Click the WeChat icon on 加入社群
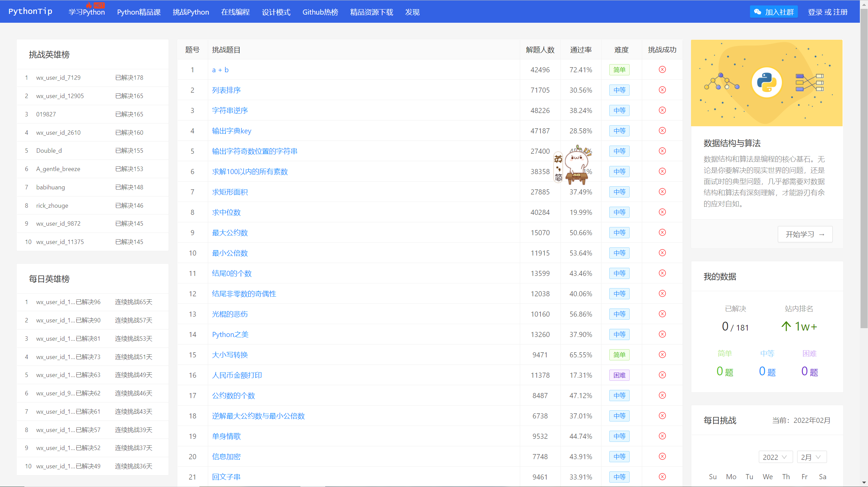This screenshot has height=487, width=868. tap(757, 12)
